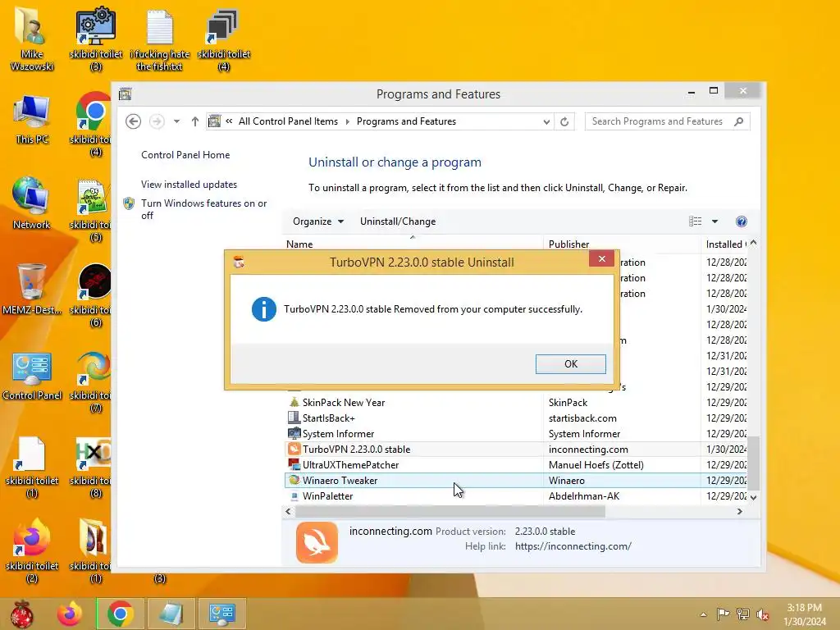840x630 pixels.
Task: Go up one folder level
Action: coord(195,121)
